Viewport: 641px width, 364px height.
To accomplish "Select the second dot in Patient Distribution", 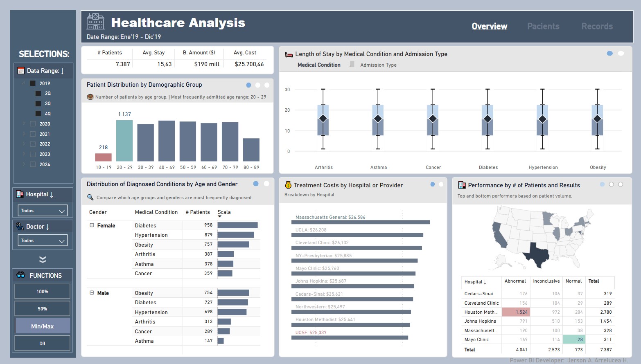I will 257,85.
